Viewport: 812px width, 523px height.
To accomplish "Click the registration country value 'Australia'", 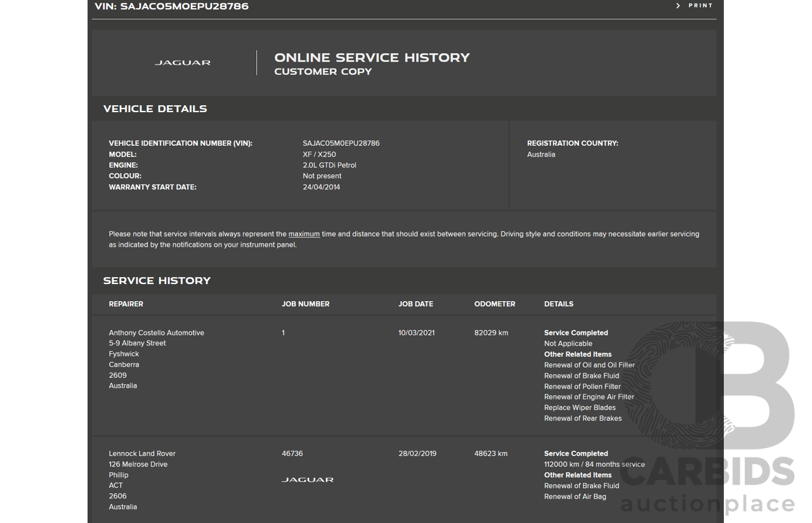I will [x=541, y=155].
